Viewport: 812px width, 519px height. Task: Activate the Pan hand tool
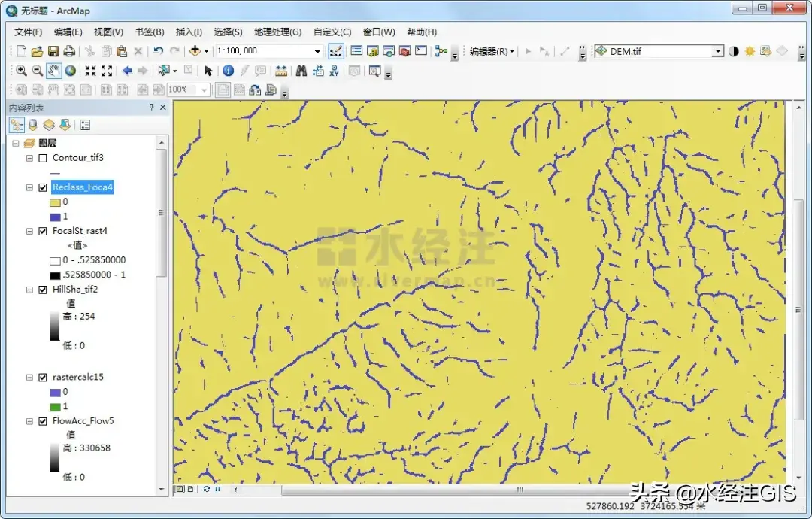click(54, 71)
